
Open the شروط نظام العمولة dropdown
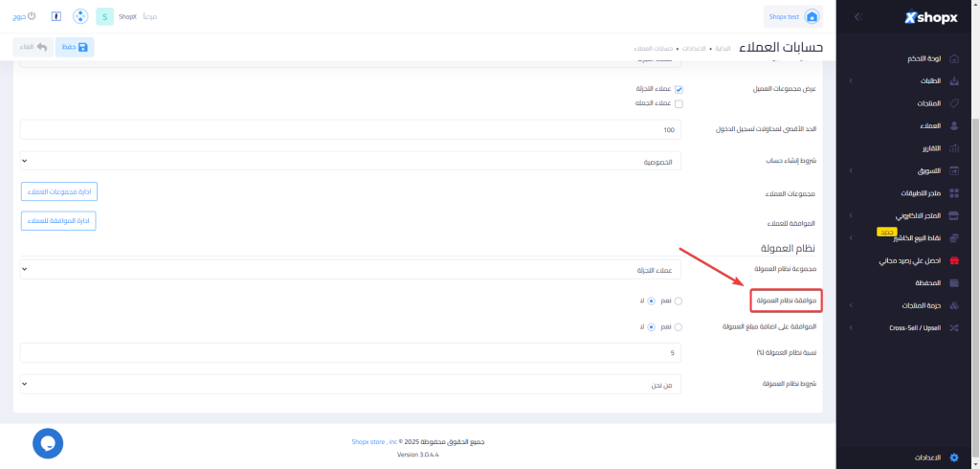point(350,384)
